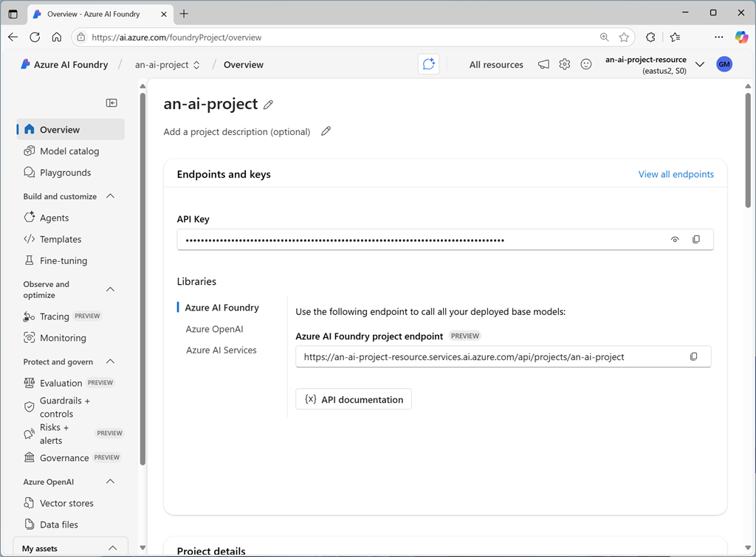Image resolution: width=756 pixels, height=557 pixels.
Task: Open a new browser tab
Action: [x=184, y=14]
